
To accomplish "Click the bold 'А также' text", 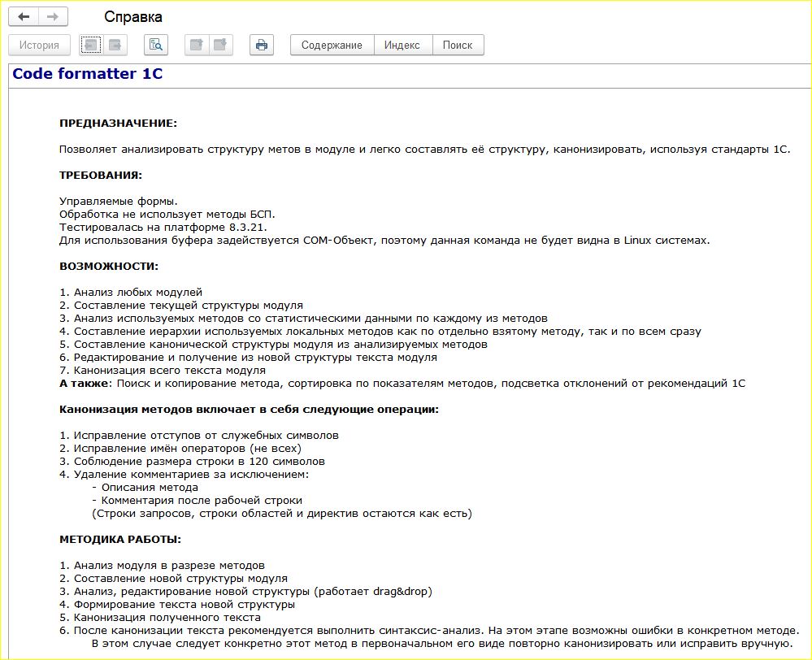I will point(85,384).
